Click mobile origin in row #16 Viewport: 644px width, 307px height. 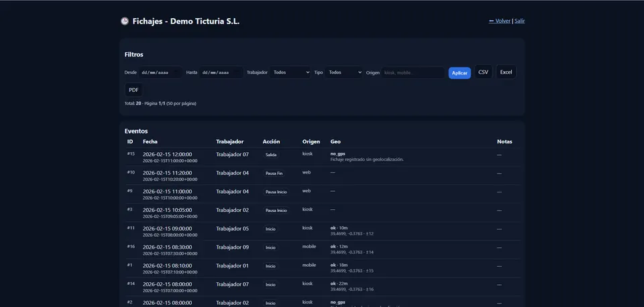[x=309, y=246]
